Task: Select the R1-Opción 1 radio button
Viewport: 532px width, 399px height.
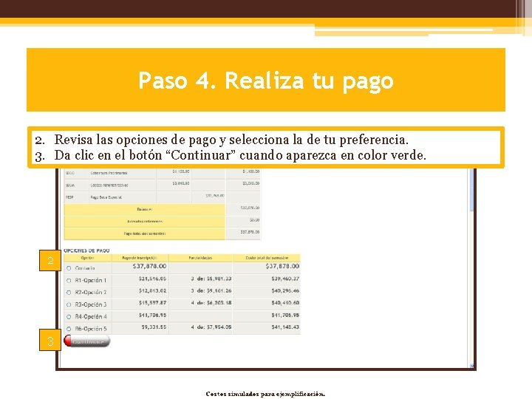Action: point(69,281)
